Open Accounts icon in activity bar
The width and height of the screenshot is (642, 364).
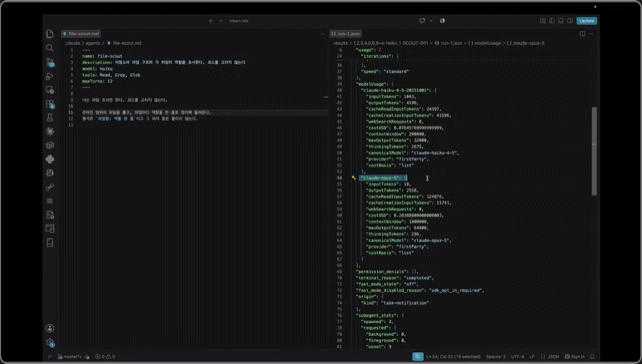click(x=50, y=328)
